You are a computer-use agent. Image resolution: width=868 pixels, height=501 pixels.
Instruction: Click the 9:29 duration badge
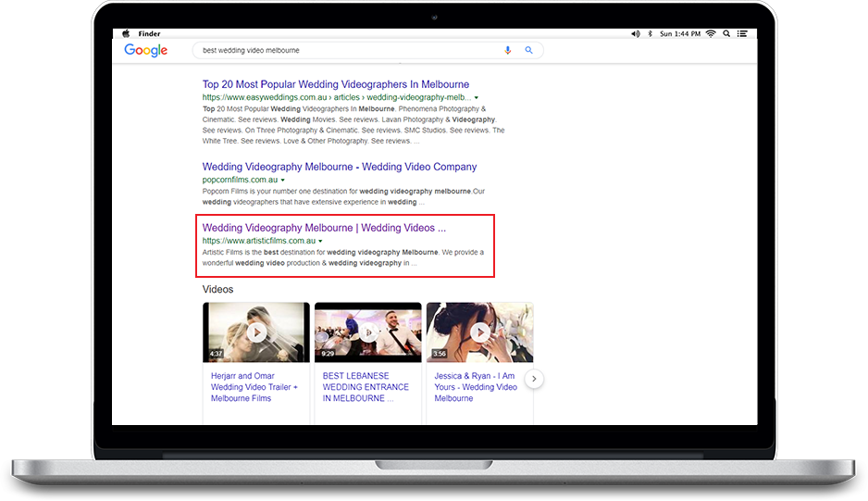328,354
